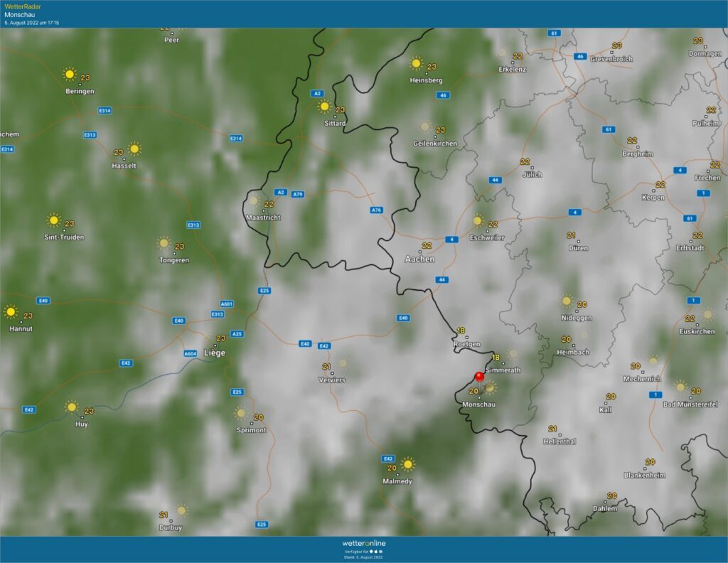
Task: Select the sun icon above Mechernich
Action: pos(653,360)
